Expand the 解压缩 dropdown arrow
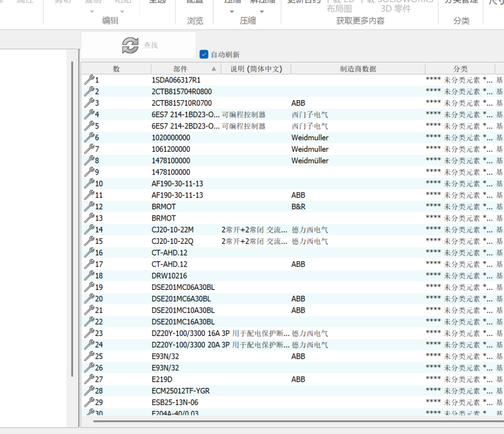 click(262, 12)
